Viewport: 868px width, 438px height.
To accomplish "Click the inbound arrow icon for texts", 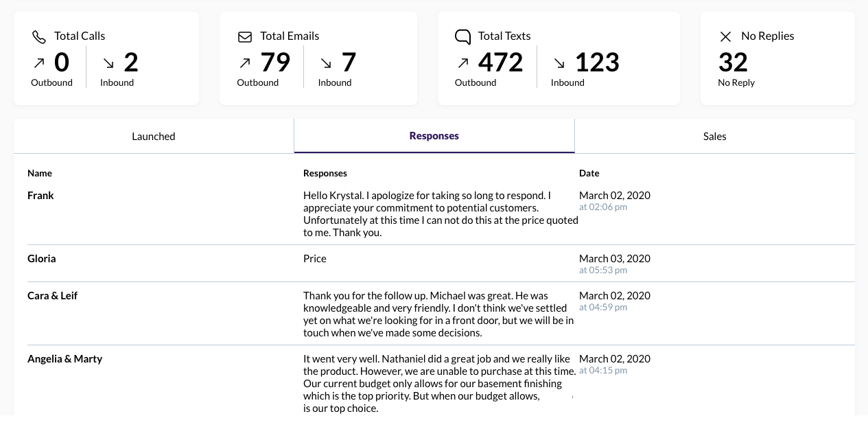I will 559,63.
